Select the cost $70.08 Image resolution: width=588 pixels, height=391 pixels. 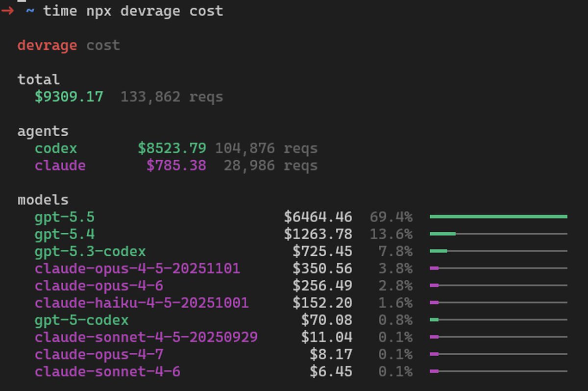click(x=327, y=320)
